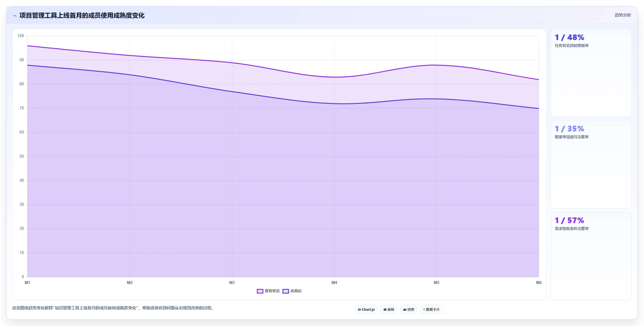Click the 表格 tag chip
The image size is (644, 326).
[389, 309]
